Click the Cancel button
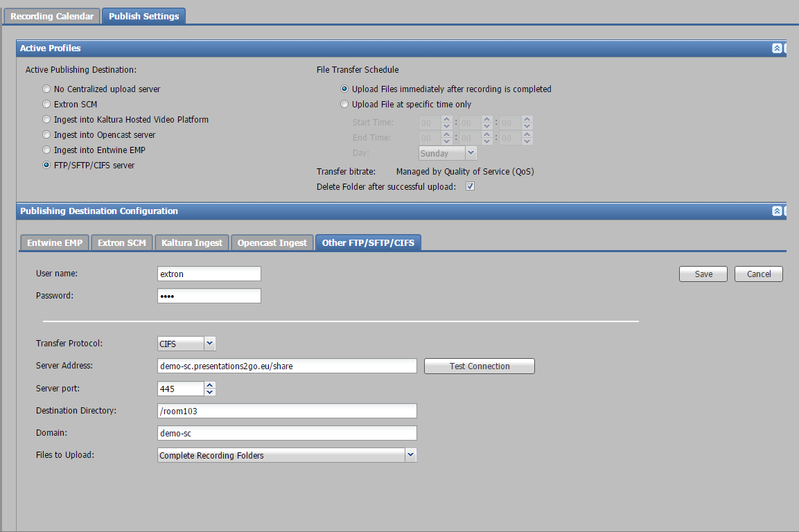This screenshot has width=799, height=532. [x=759, y=274]
